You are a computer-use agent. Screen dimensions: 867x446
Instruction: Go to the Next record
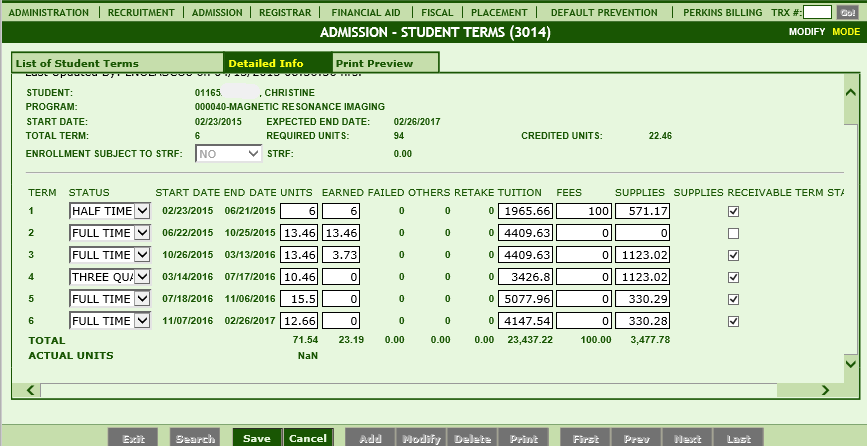pyautogui.click(x=687, y=438)
